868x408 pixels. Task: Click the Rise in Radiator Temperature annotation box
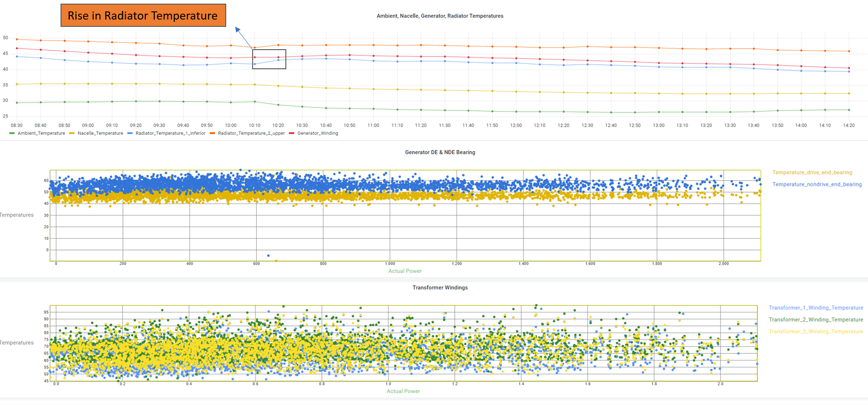tap(143, 15)
